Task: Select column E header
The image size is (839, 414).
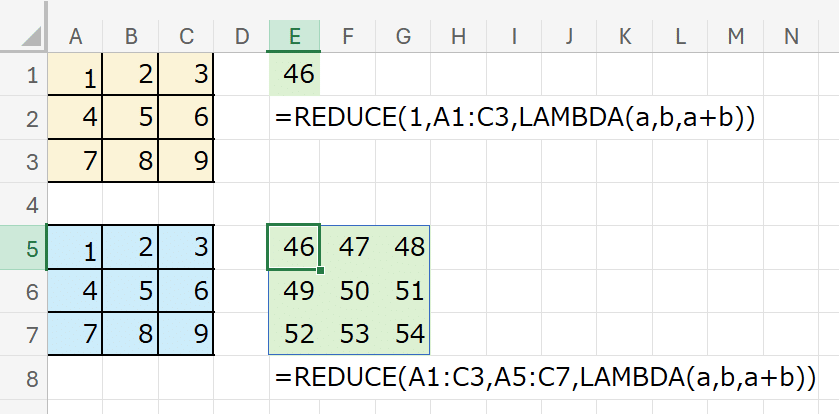Action: [x=294, y=37]
